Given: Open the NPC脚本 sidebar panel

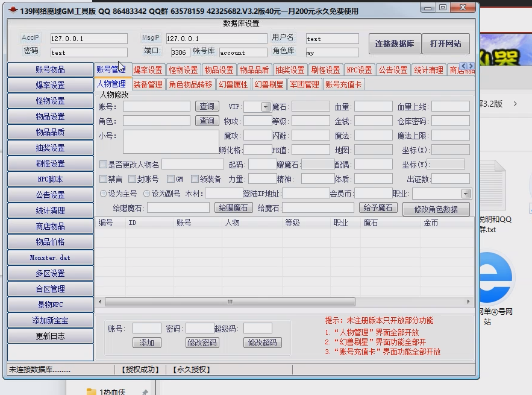Looking at the screenshot, I should (x=50, y=179).
